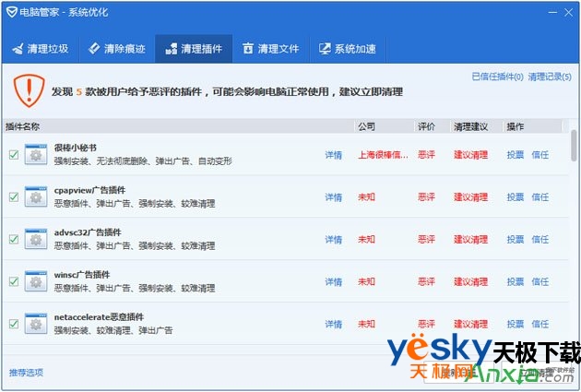Click 投票 for cpapview广告插件

(515, 197)
